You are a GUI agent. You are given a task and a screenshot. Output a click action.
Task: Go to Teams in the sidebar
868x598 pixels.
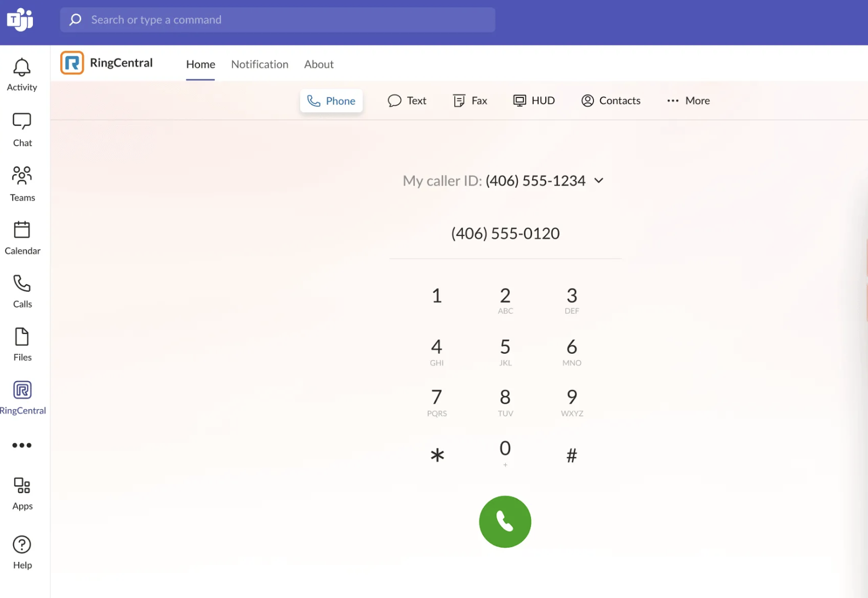point(22,183)
